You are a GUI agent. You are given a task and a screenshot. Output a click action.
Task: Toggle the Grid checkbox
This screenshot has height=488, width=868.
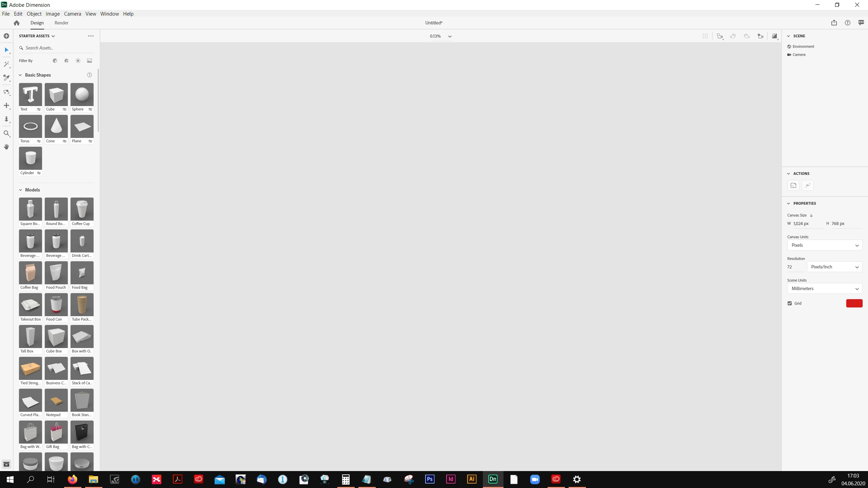tap(790, 303)
